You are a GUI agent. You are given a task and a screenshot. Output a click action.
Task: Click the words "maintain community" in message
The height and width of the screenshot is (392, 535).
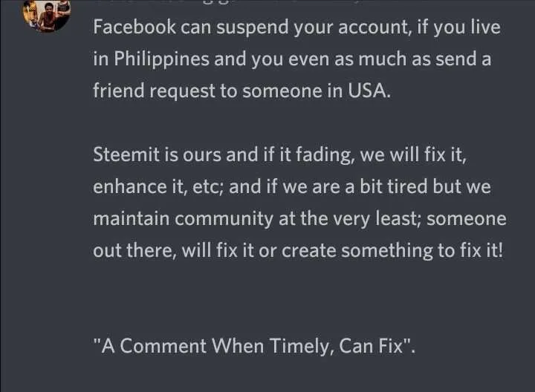coord(183,219)
